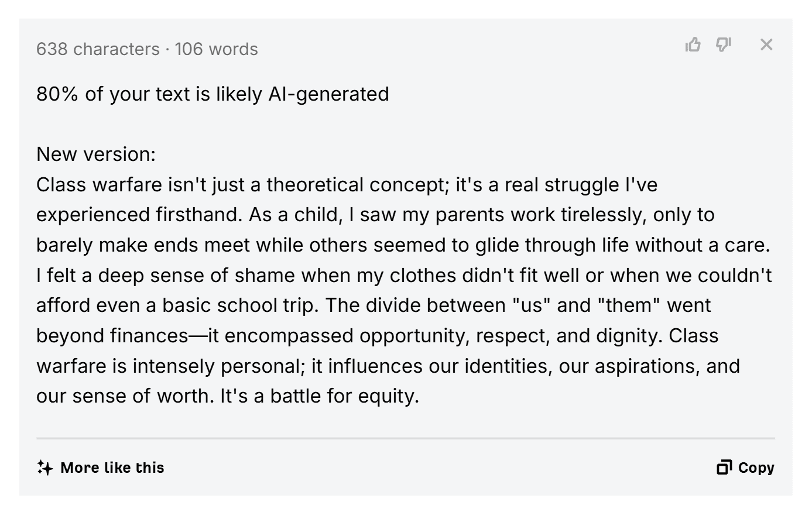Click the overlapping squares copy icon
The image size is (812, 512).
(724, 468)
